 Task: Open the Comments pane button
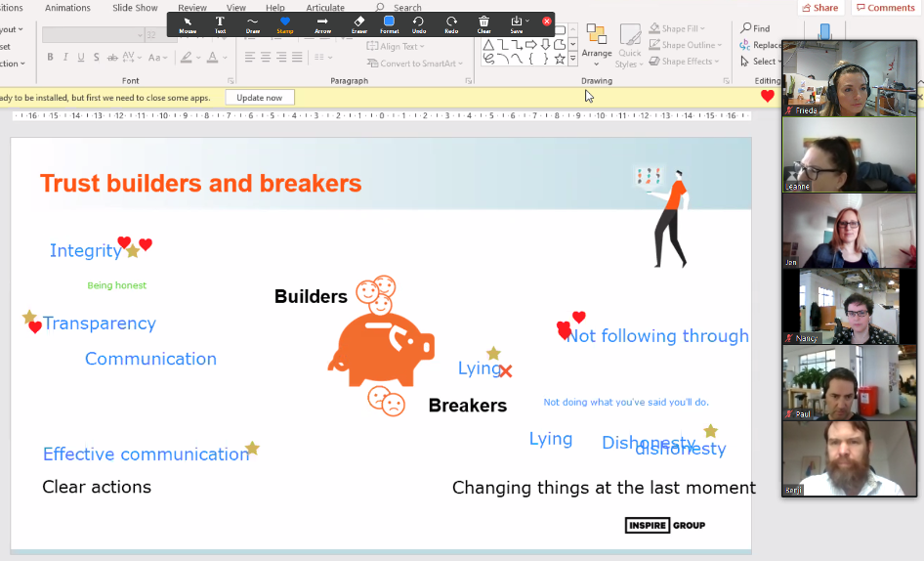coord(885,8)
